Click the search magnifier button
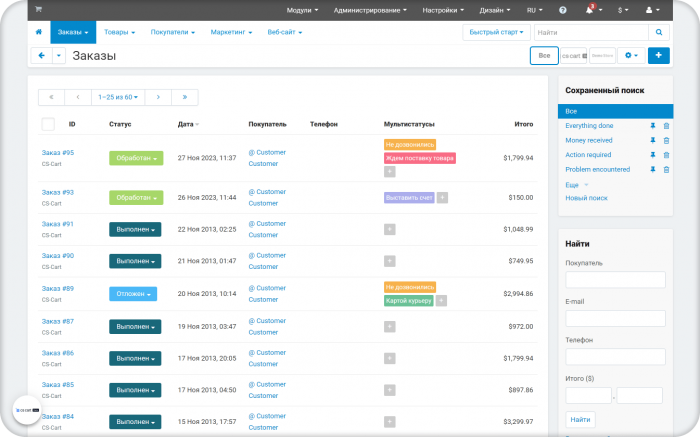The height and width of the screenshot is (437, 700). (x=659, y=32)
